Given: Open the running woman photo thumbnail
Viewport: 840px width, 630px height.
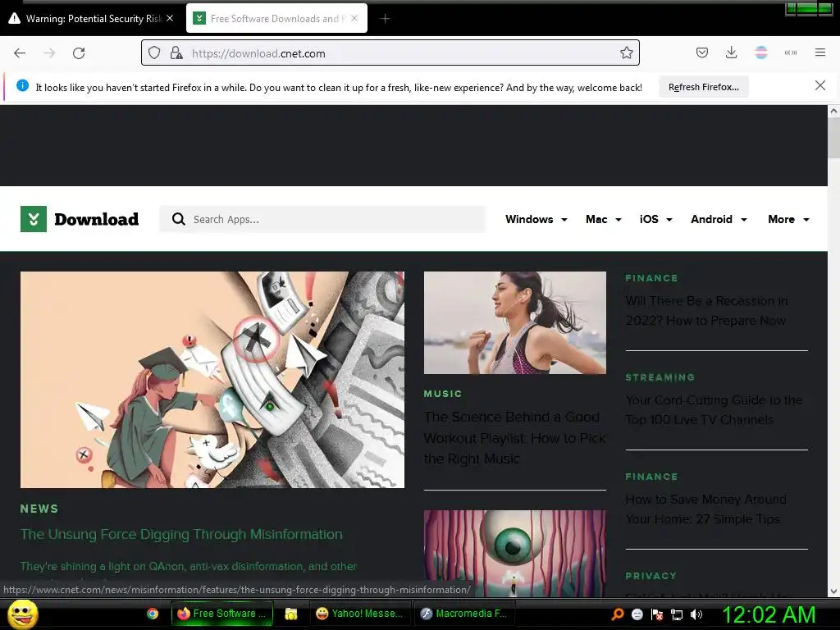Looking at the screenshot, I should point(515,322).
